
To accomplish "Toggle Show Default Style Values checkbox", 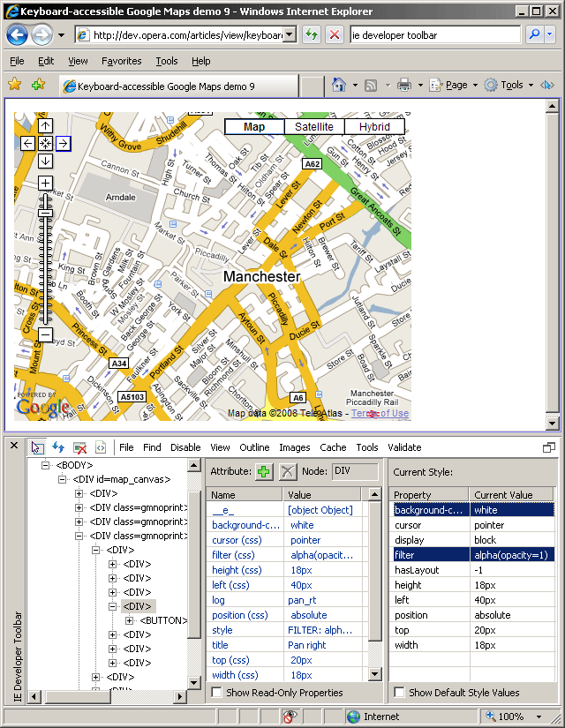I will 399,692.
